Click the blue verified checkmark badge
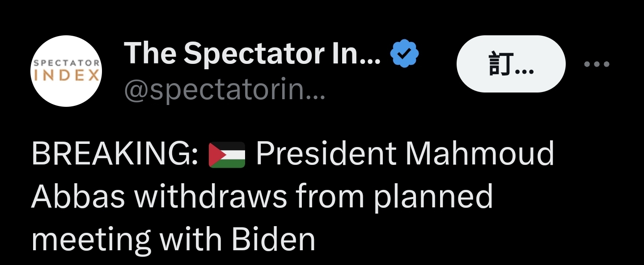644x265 pixels. tap(404, 54)
